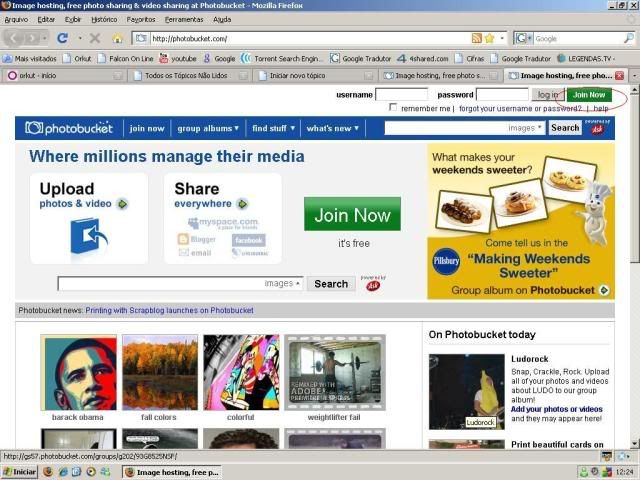Open the Ferramentas menu

[x=184, y=19]
